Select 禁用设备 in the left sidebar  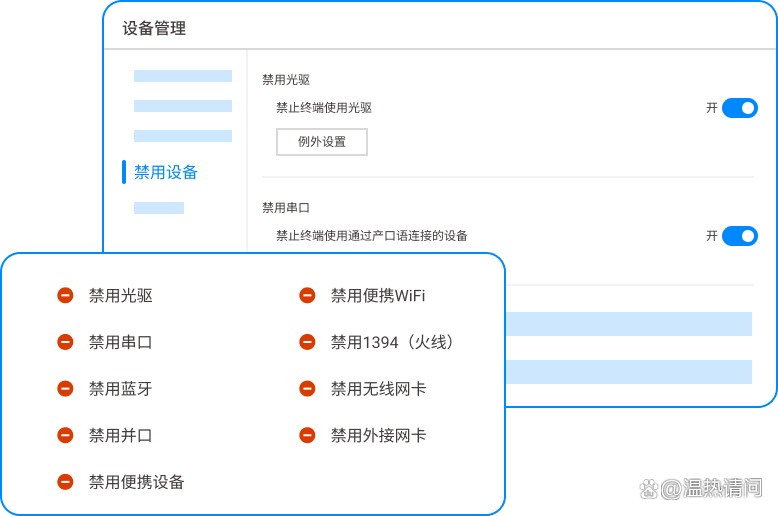pyautogui.click(x=166, y=172)
